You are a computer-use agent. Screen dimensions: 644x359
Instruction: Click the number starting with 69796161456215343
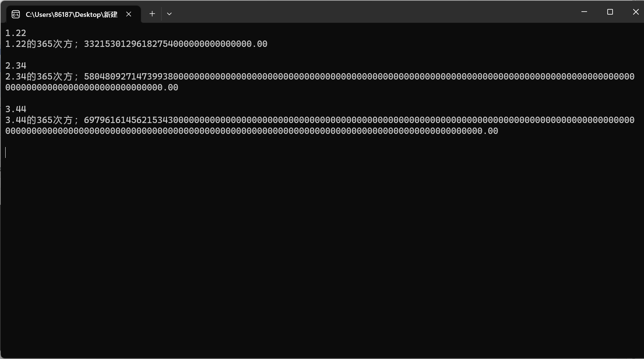click(x=320, y=125)
